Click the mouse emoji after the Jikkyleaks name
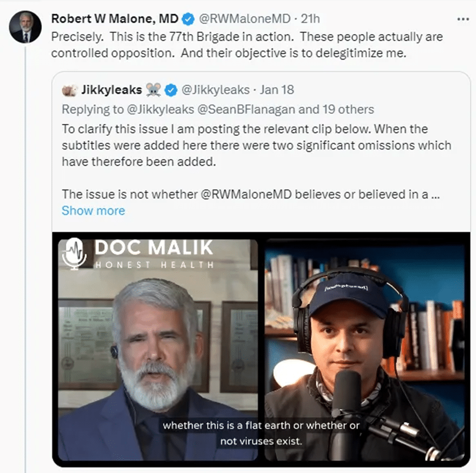476x473 pixels. pos(153,90)
